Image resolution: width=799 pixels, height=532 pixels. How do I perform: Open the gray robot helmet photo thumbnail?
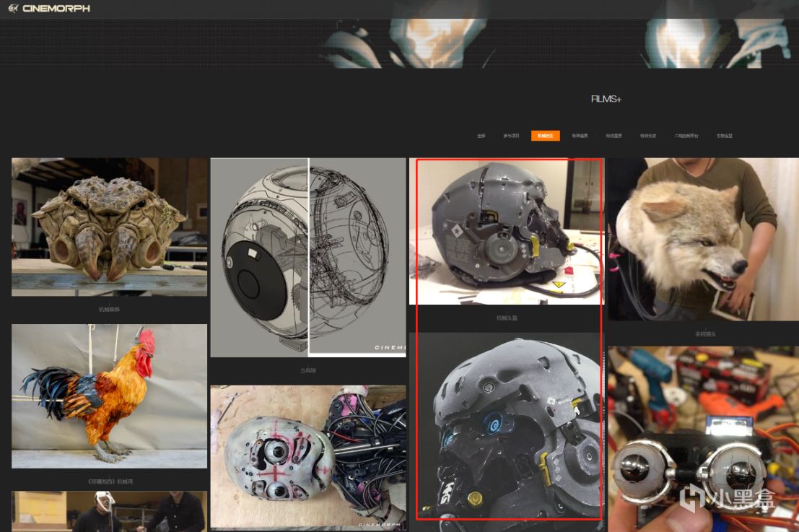click(x=507, y=231)
